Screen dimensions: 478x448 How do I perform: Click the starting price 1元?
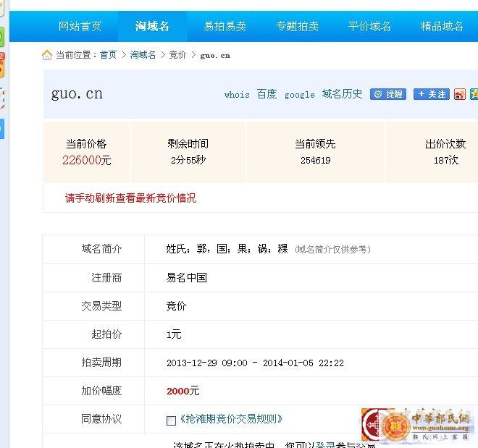(174, 334)
